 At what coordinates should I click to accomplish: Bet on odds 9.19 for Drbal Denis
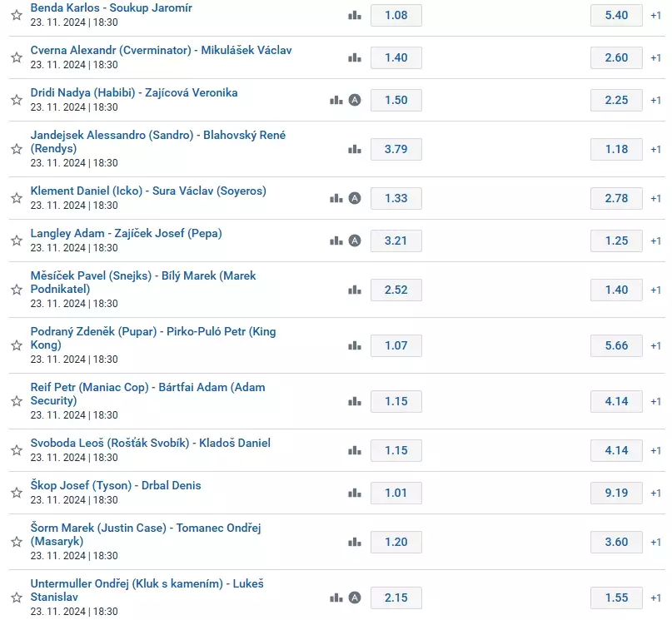[x=616, y=493]
